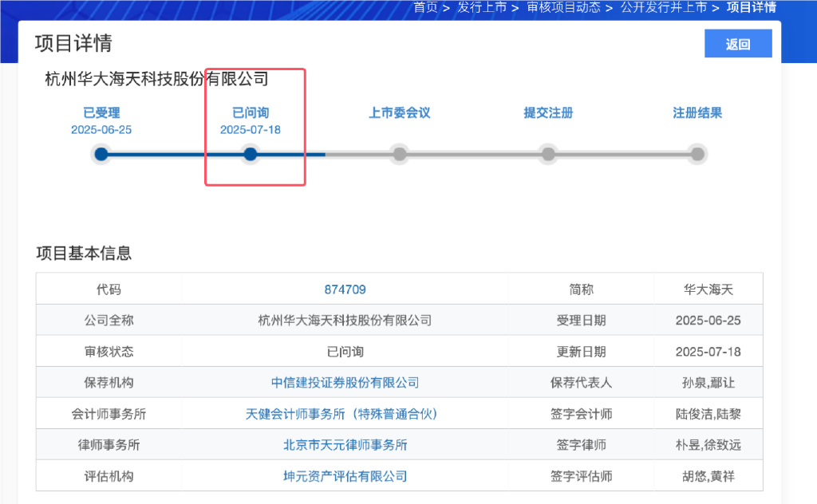Click the 已问询 timeline dot
Image resolution: width=817 pixels, height=504 pixels.
251,154
